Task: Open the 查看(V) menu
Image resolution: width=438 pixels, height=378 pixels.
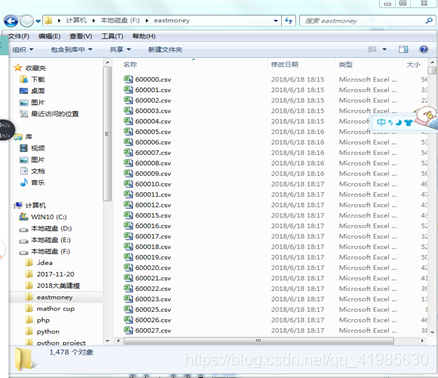Action: [81, 36]
